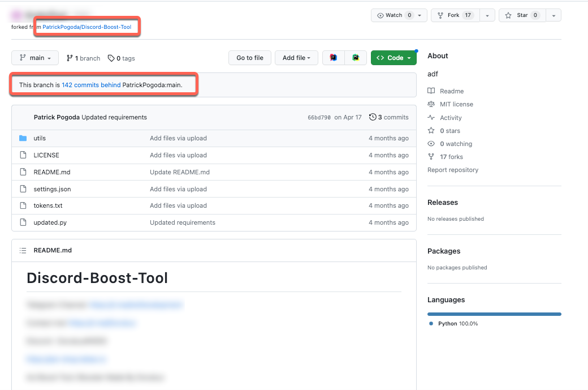Click the scale icon beside MIT license
Screen dimensions: 588x390
[x=431, y=104]
